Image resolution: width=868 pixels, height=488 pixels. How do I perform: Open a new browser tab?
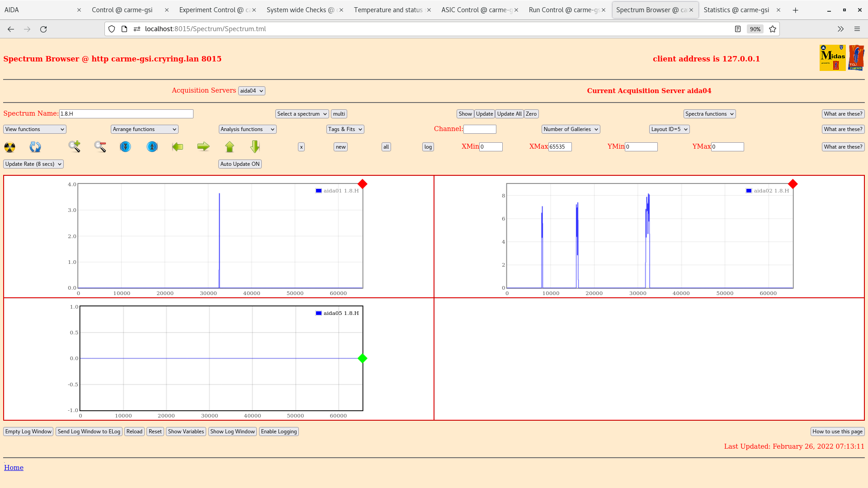click(796, 10)
